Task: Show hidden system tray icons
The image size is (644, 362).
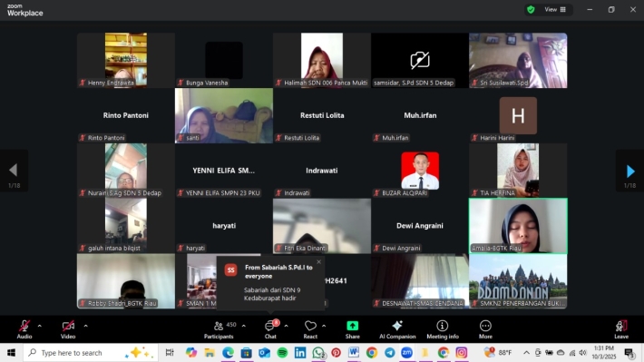Action: click(x=526, y=353)
